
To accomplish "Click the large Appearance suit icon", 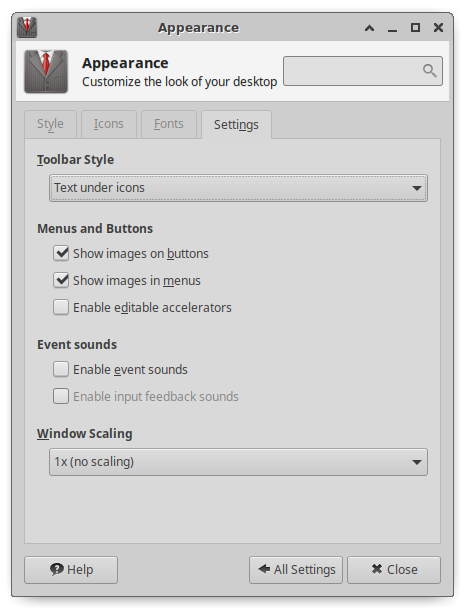I will pos(46,71).
